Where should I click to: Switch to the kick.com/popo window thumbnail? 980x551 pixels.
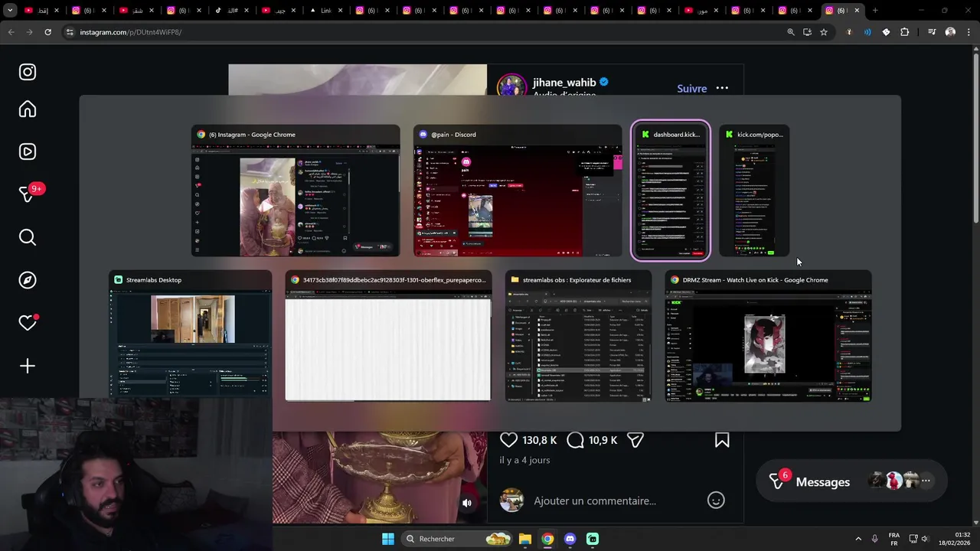coord(754,191)
